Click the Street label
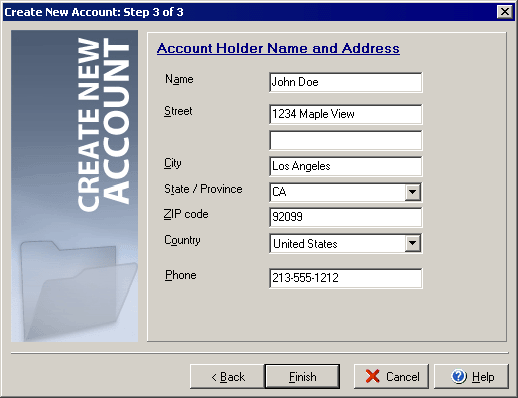Screen dimensions: 518x398 [178, 111]
